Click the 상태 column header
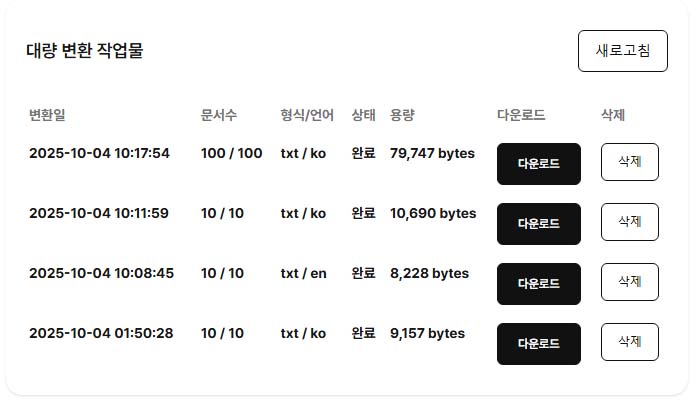This screenshot has width=697, height=410. (x=363, y=115)
